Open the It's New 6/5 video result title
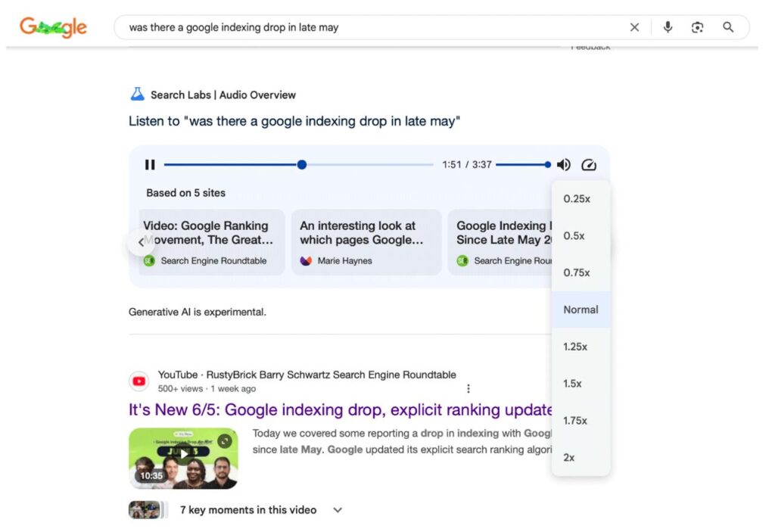This screenshot has width=775, height=532. pyautogui.click(x=340, y=410)
